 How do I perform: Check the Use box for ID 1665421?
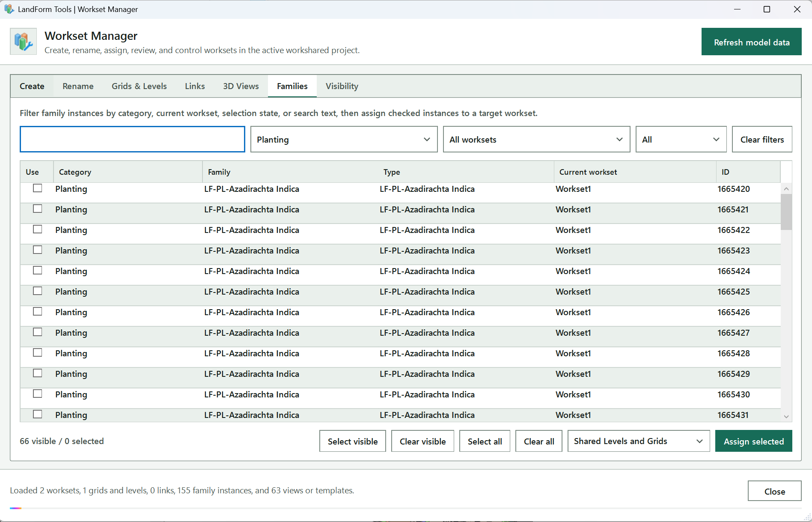[38, 209]
